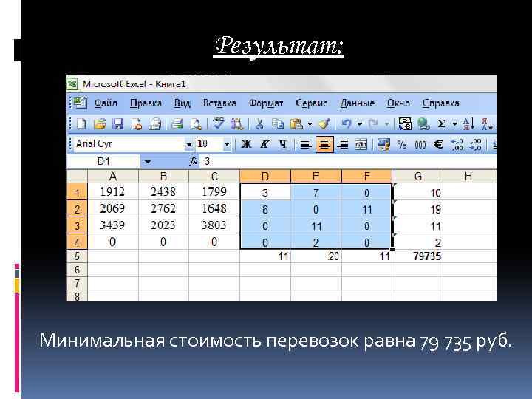Select cell with total 79735
This screenshot has width=532, height=399.
(x=417, y=256)
